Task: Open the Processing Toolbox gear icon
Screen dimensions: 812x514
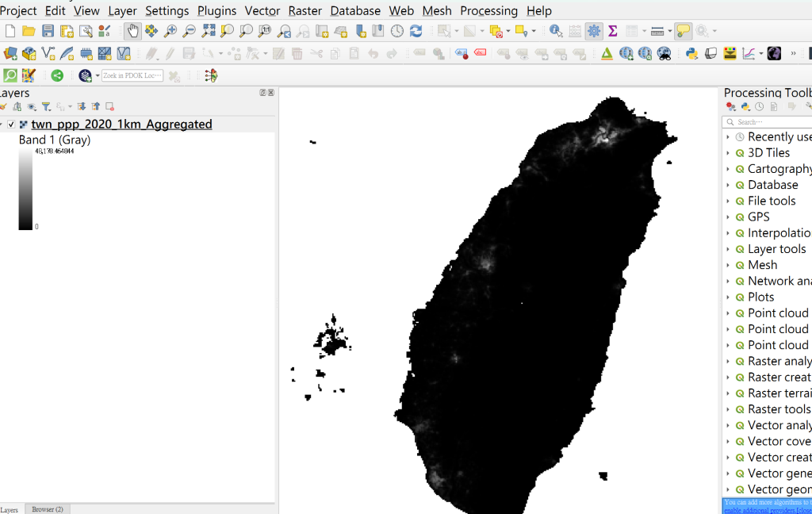Action: coord(594,31)
